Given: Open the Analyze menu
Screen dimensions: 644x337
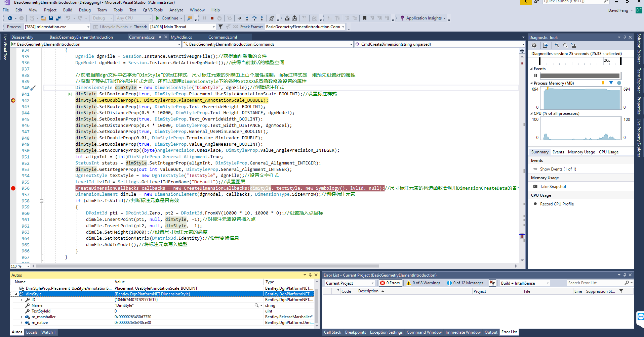Looking at the screenshot, I should coord(176,10).
